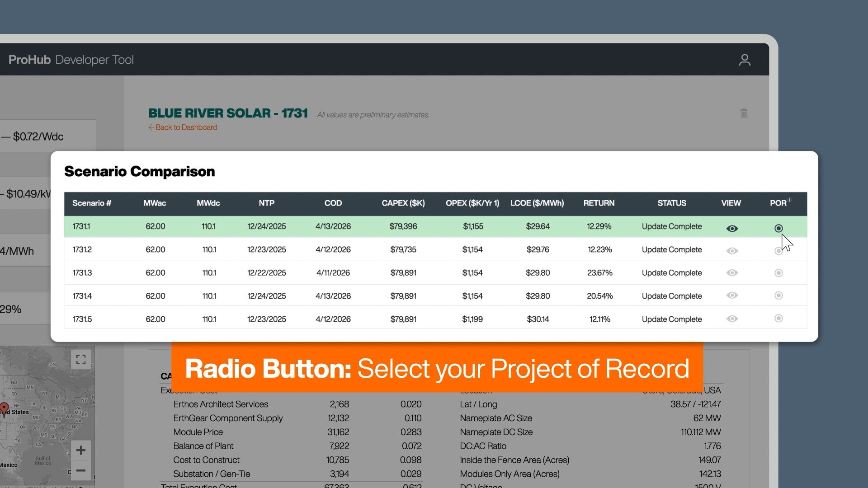Click the POR info superscript icon
868x488 pixels.
click(x=789, y=200)
